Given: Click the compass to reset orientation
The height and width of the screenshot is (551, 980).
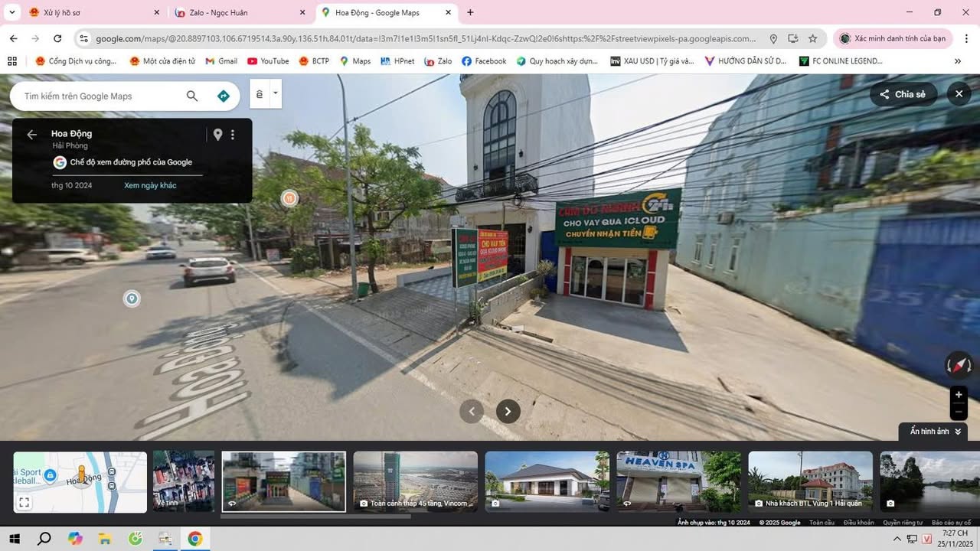Looking at the screenshot, I should tap(959, 365).
